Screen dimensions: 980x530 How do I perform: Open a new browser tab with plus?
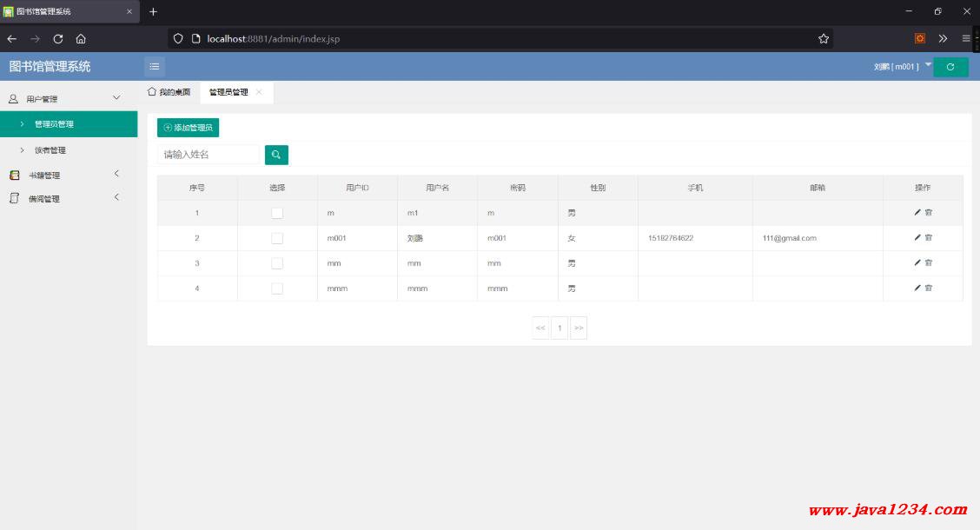pyautogui.click(x=153, y=12)
